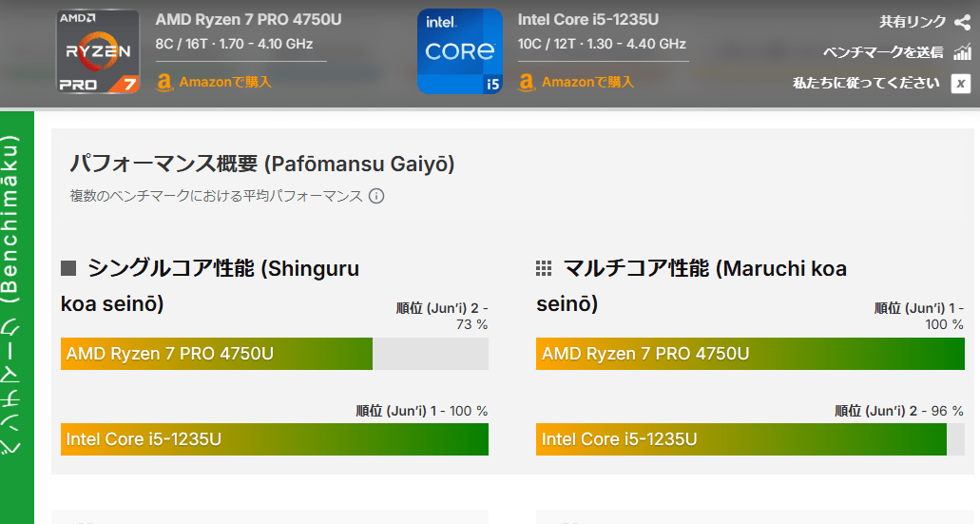
Task: Open Amazonで購入 link for Core i5-1235U
Action: 587,82
